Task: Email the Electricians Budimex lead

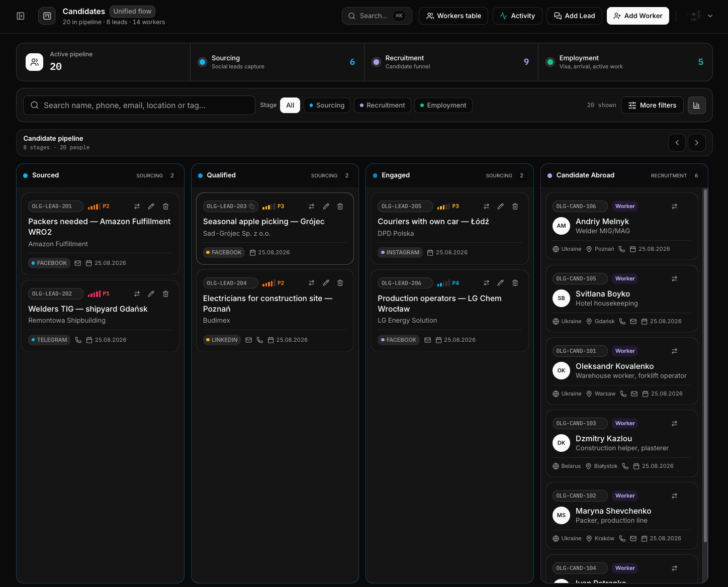Action: tap(249, 340)
